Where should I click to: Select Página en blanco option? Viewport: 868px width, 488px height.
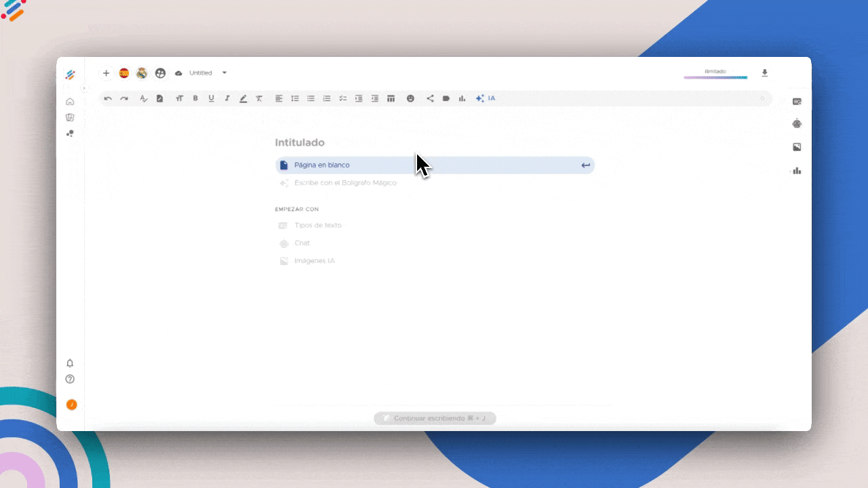point(435,165)
